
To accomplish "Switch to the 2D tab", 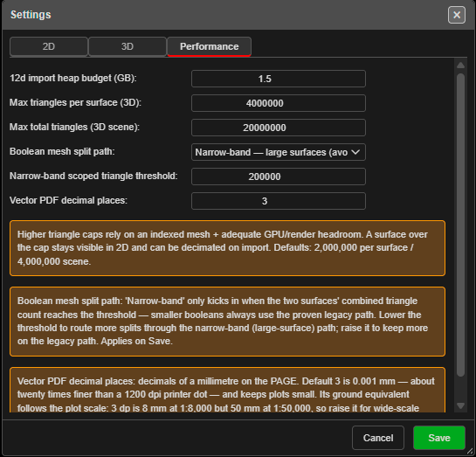I will tap(49, 46).
